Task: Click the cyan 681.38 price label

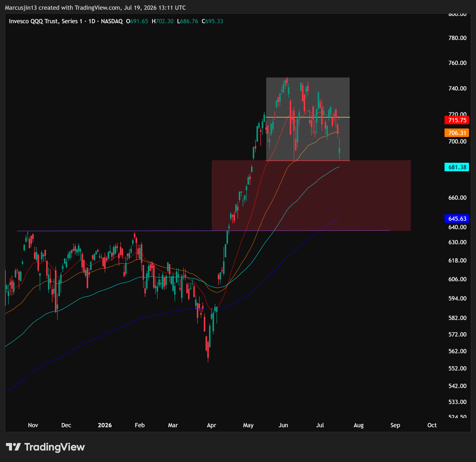Action: [457, 167]
